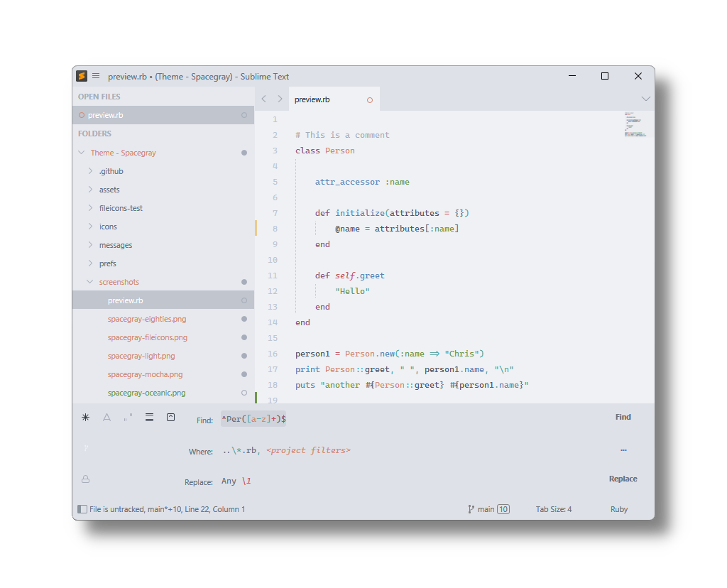Click status dot beside spacegray-light.png
The width and height of the screenshot is (727, 588).
coord(244,356)
